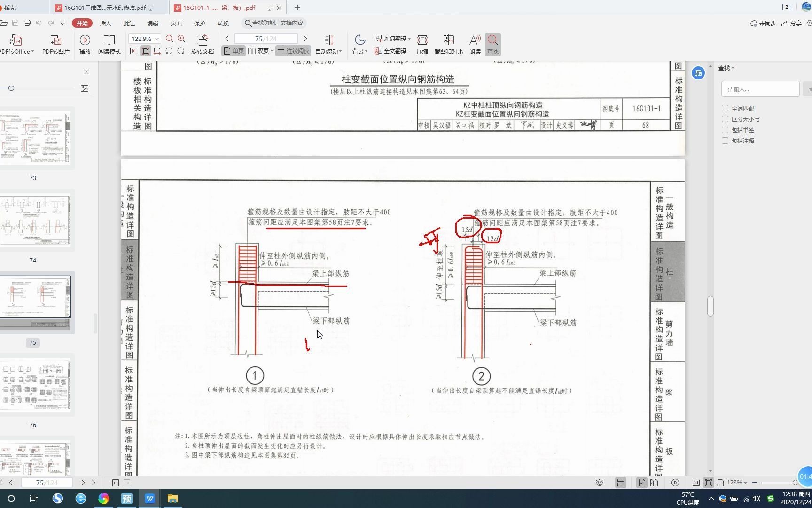Toggle continuous scroll icon in status bar
This screenshot has height=508, width=812.
click(x=621, y=483)
